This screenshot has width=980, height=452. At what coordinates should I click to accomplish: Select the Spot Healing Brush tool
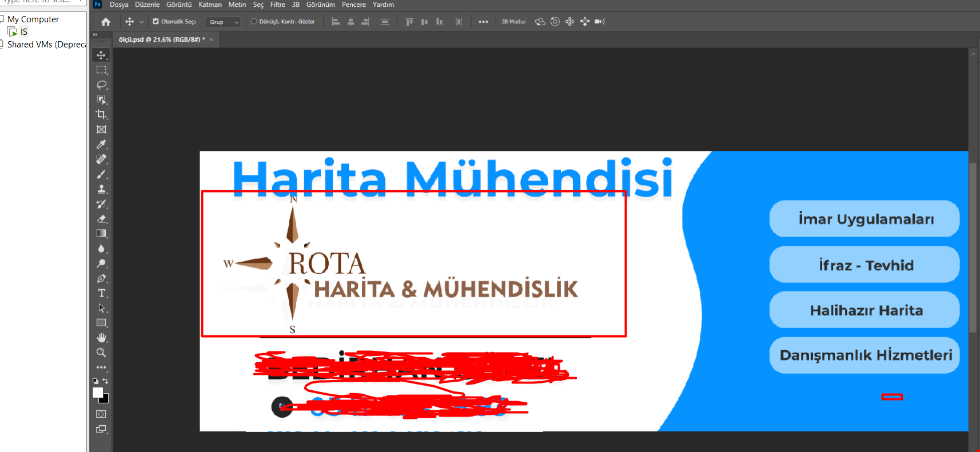pos(101,159)
